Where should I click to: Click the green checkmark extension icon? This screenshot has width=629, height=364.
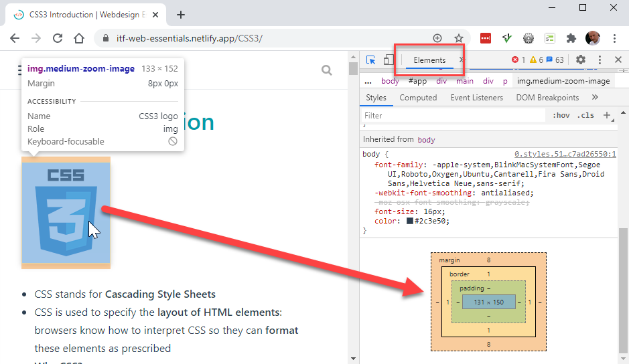coord(507,38)
